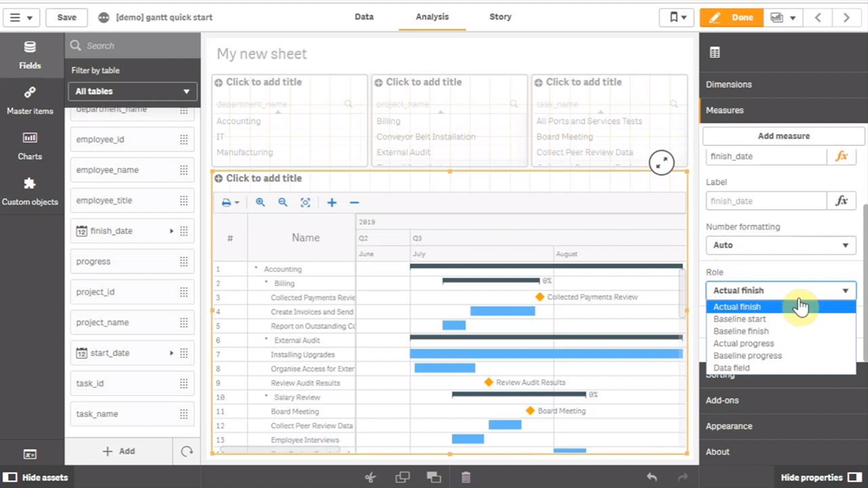Click the delete trash icon at the bottom
Image resolution: width=868 pixels, height=488 pixels.
(x=466, y=476)
